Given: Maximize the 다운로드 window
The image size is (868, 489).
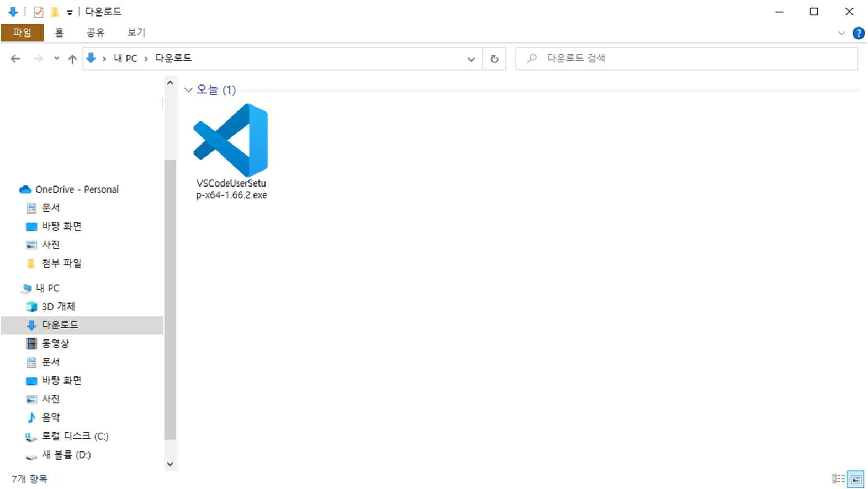Looking at the screenshot, I should [814, 12].
